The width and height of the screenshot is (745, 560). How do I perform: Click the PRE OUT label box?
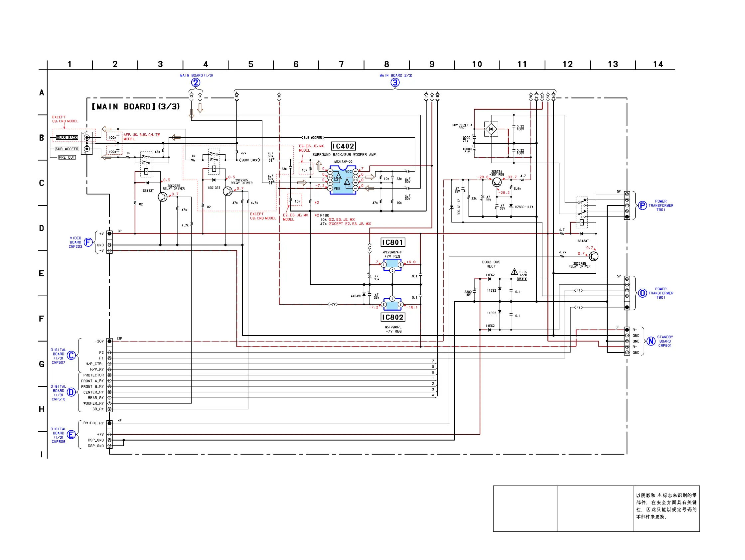67,157
